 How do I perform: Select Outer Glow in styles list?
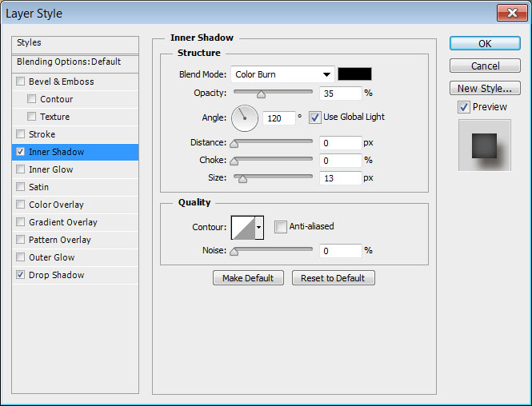(x=52, y=257)
